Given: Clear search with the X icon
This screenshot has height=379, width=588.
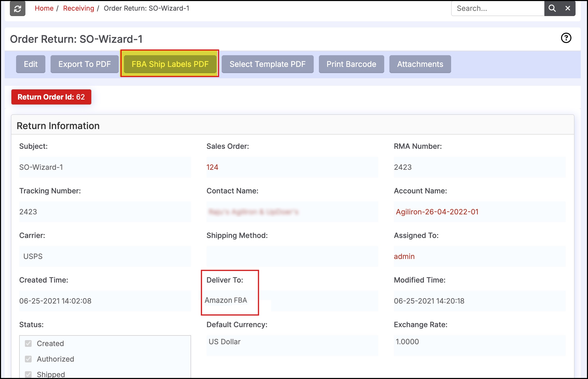Looking at the screenshot, I should [x=568, y=9].
